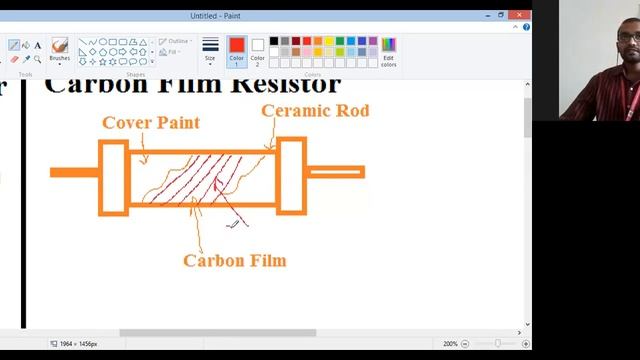Pick the brown color swatch

click(x=296, y=52)
